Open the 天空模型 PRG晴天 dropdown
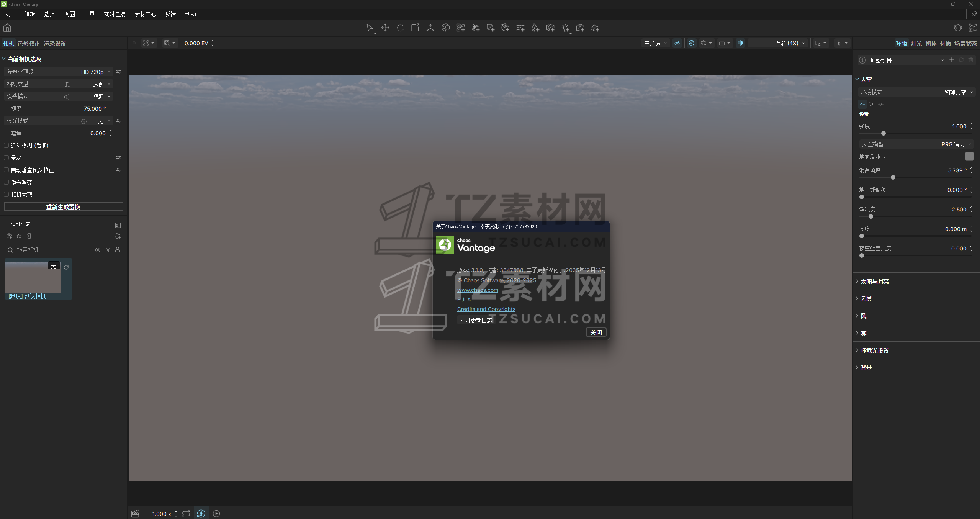 [x=955, y=144]
